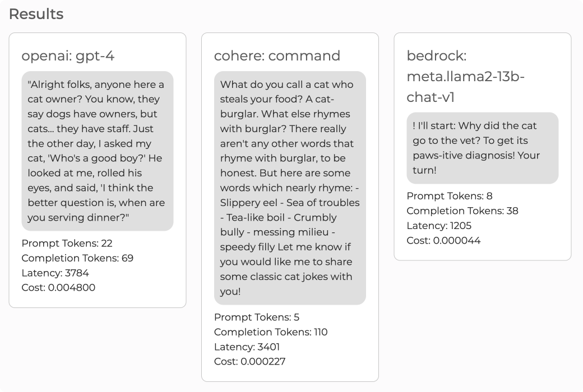Click the Results section heading

coord(36,14)
